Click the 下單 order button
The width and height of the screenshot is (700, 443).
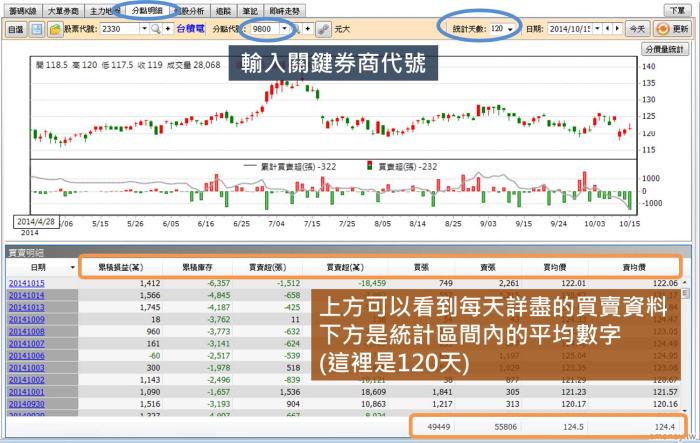pos(677,10)
